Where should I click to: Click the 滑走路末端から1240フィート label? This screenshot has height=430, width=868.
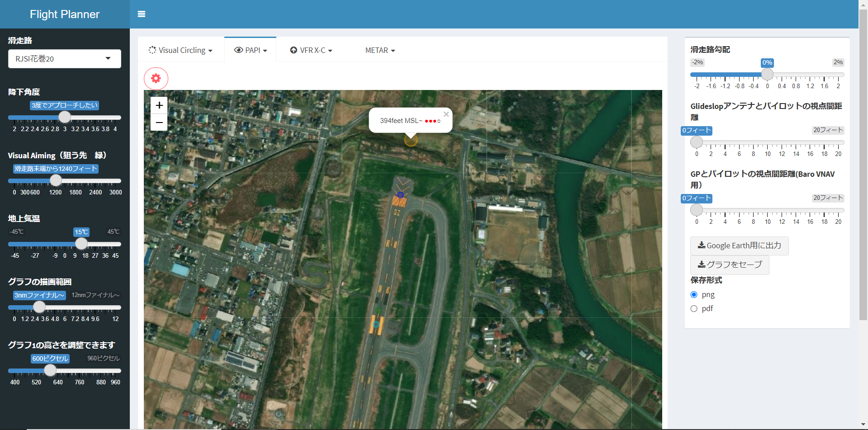click(x=56, y=169)
